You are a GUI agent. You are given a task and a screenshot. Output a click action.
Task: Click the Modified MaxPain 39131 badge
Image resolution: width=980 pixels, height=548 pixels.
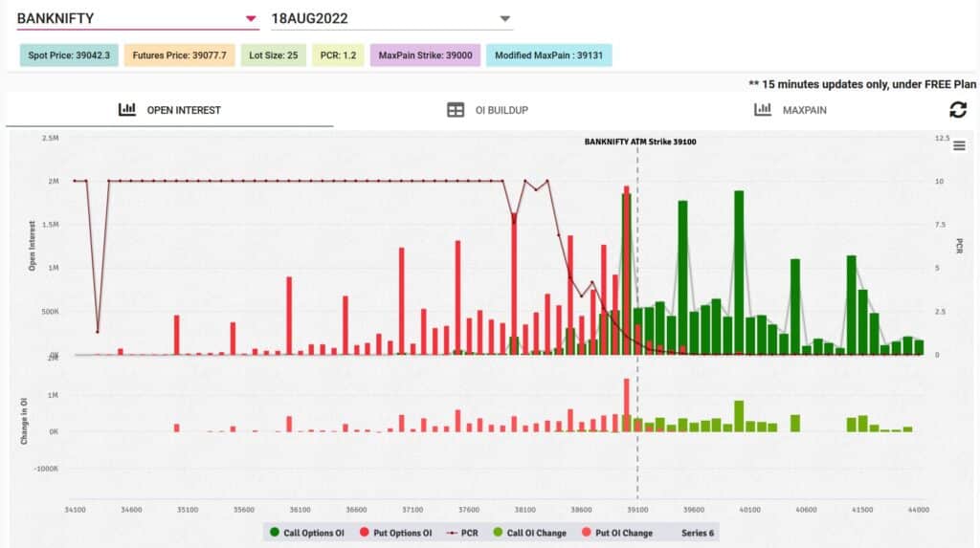click(x=548, y=55)
